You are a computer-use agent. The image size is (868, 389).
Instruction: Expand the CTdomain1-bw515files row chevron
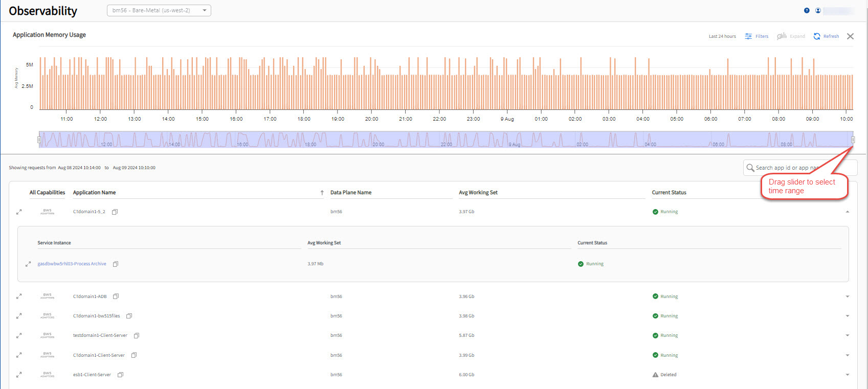848,316
